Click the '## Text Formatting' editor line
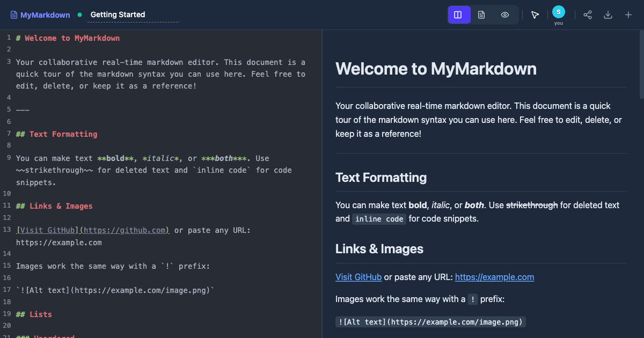 [x=57, y=134]
